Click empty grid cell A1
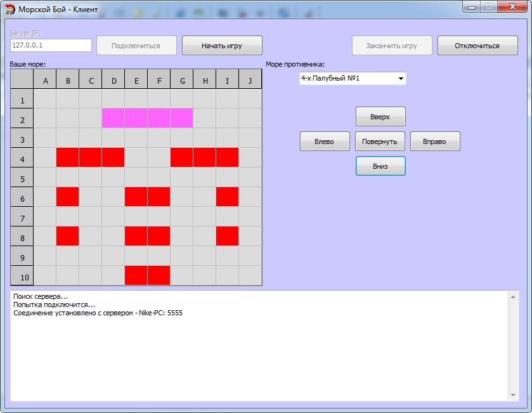Viewport: 532px width, 413px height. (45, 99)
